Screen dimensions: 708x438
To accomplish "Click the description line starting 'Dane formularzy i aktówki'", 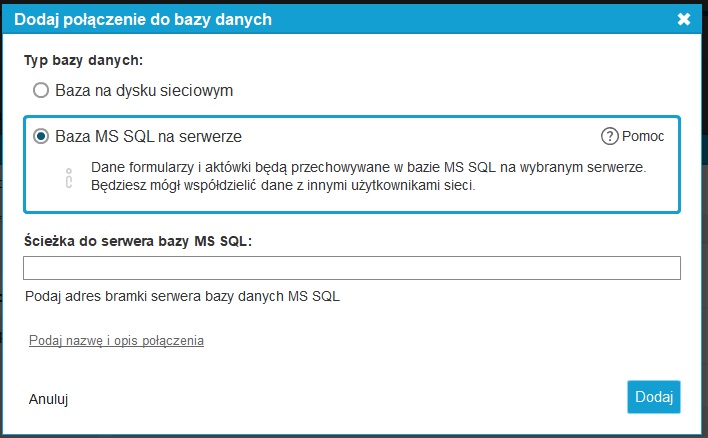I will (x=368, y=168).
